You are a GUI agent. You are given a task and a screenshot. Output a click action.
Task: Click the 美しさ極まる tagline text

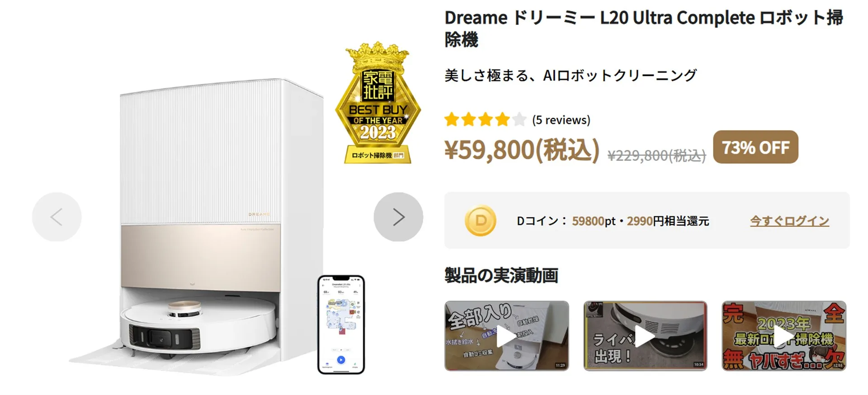point(570,75)
